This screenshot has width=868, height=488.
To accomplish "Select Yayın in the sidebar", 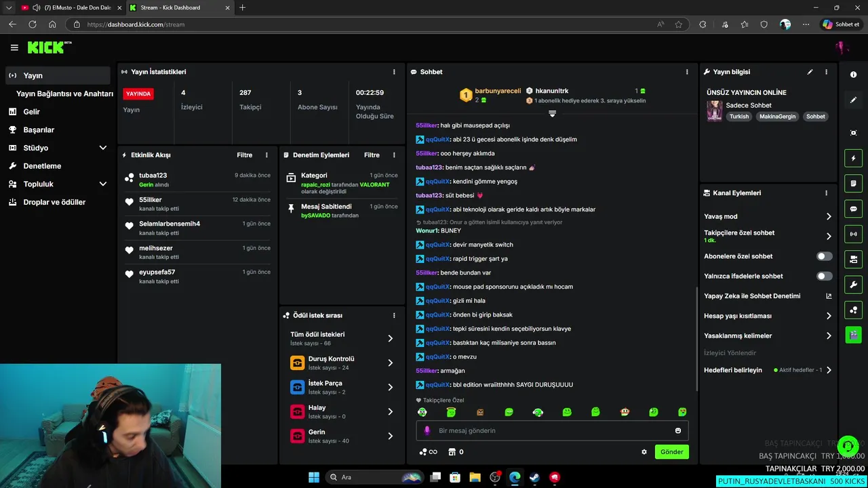I will [58, 75].
